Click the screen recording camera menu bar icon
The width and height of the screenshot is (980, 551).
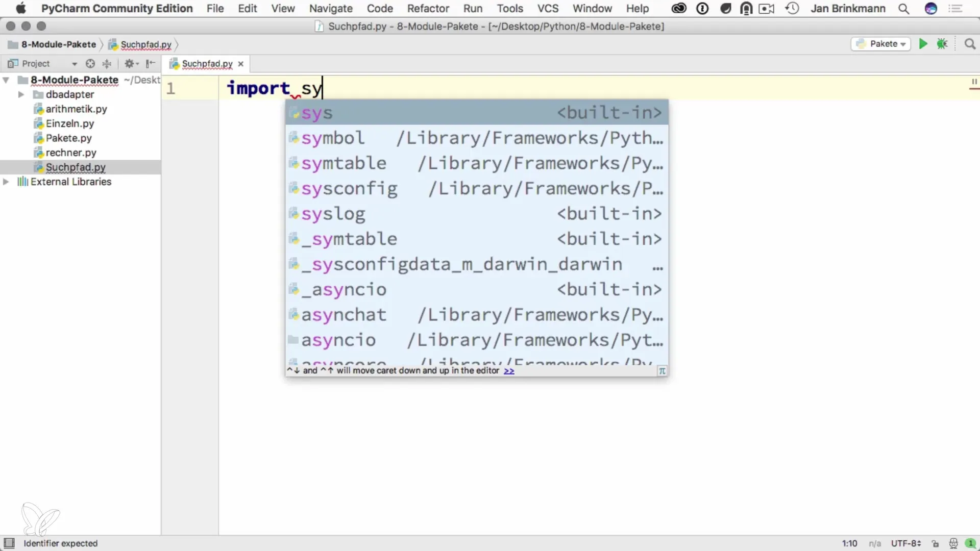tap(767, 9)
